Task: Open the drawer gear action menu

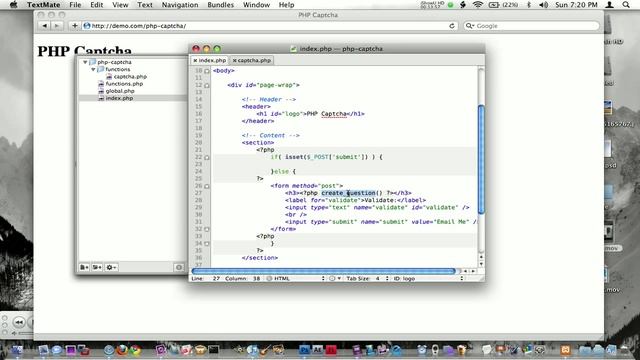Action: (111, 267)
